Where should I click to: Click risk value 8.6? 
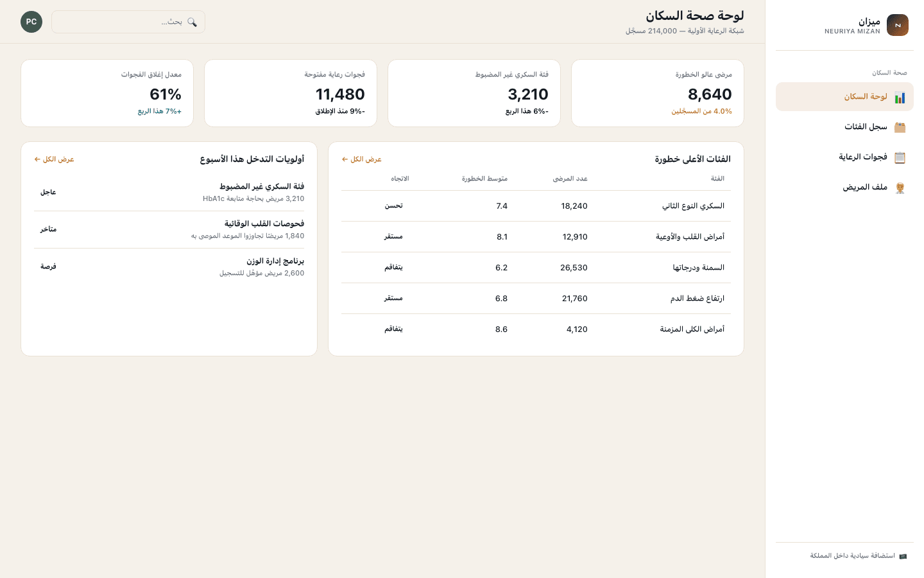[x=501, y=329]
